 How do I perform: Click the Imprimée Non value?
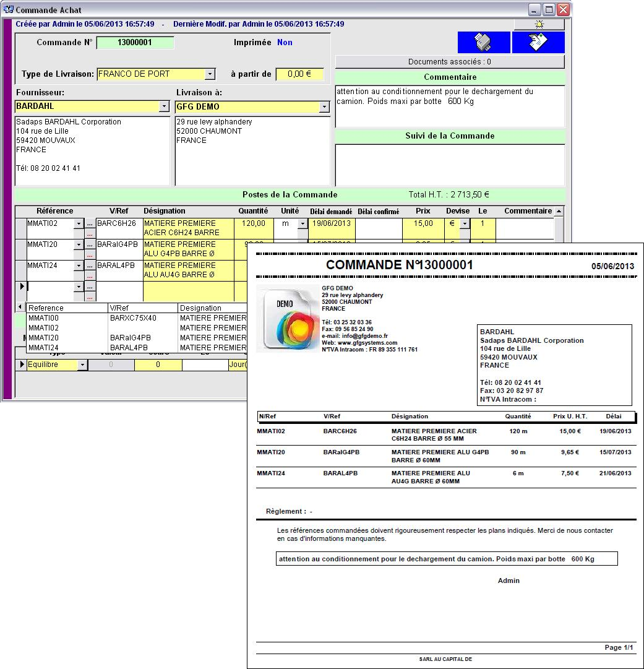(285, 42)
